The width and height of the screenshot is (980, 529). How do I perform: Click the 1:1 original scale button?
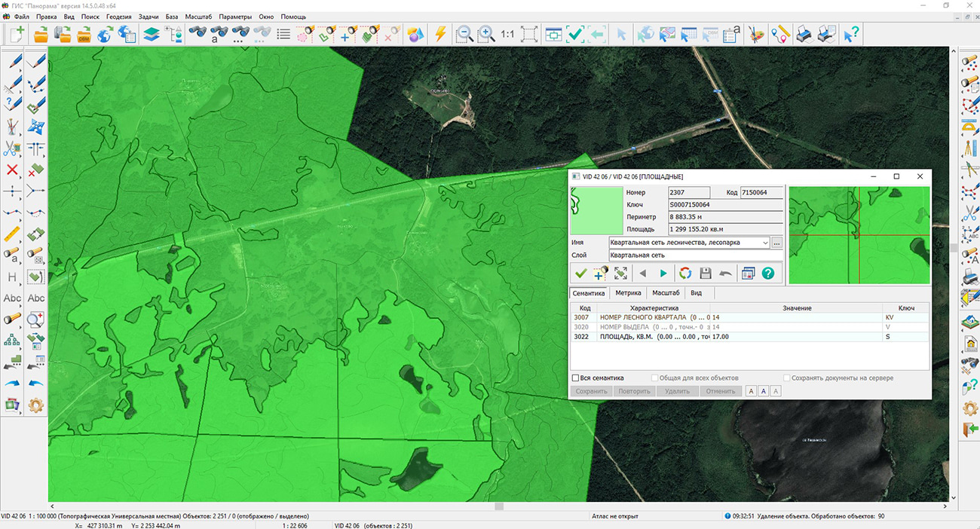pos(507,34)
